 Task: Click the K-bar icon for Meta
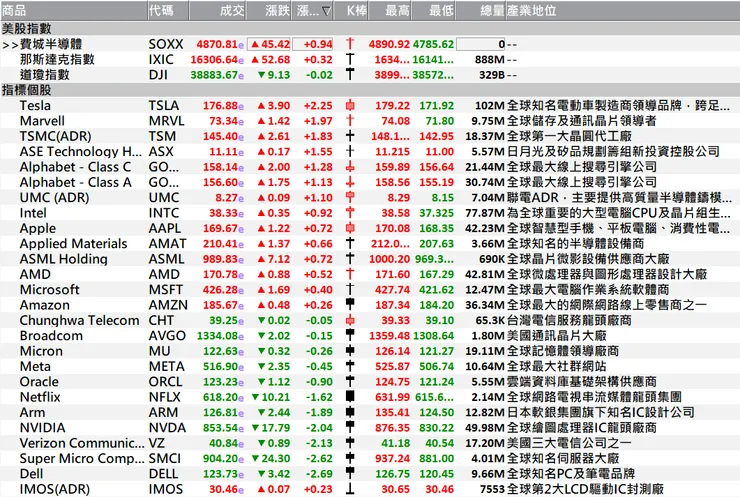tap(350, 366)
